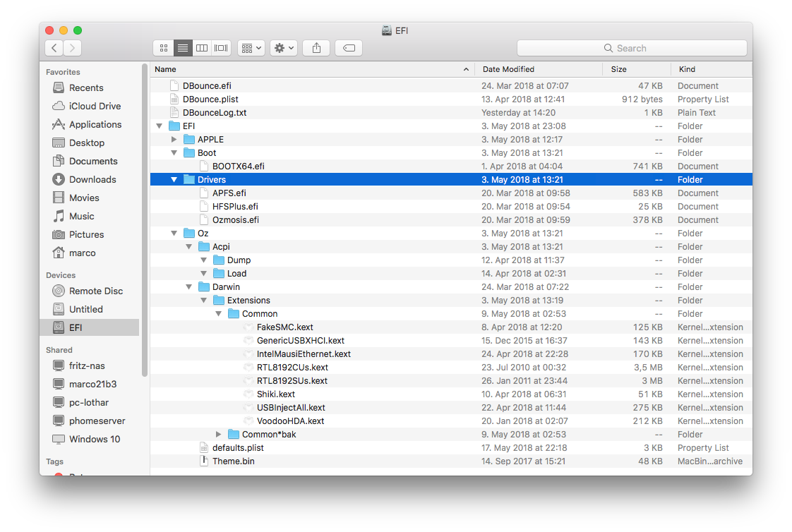792x532 pixels.
Task: Select DBounceLog.txt file
Action: (x=451, y=113)
